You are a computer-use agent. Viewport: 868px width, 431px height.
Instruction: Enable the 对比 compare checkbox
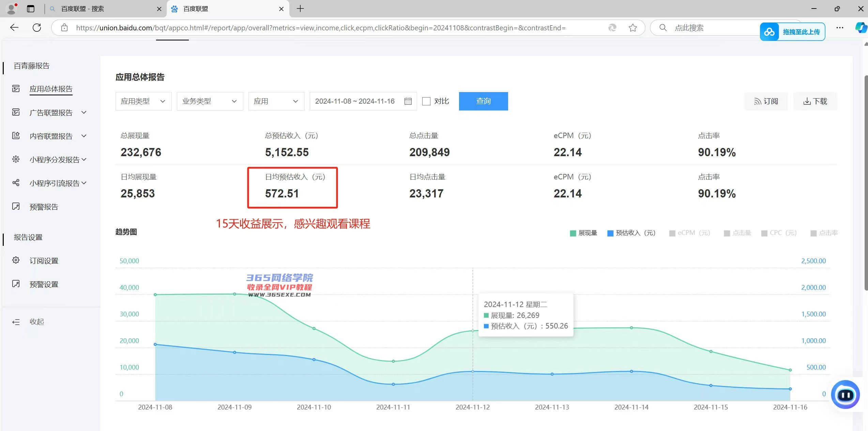(x=426, y=101)
